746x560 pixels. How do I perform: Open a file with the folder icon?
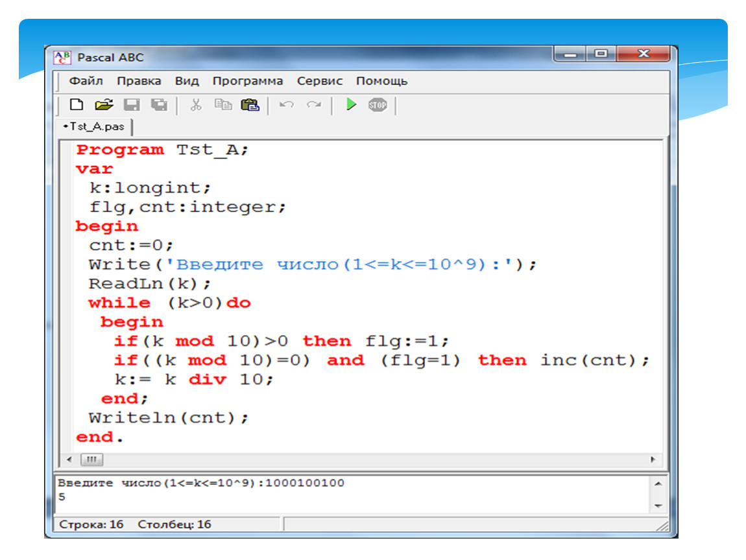[x=104, y=104]
